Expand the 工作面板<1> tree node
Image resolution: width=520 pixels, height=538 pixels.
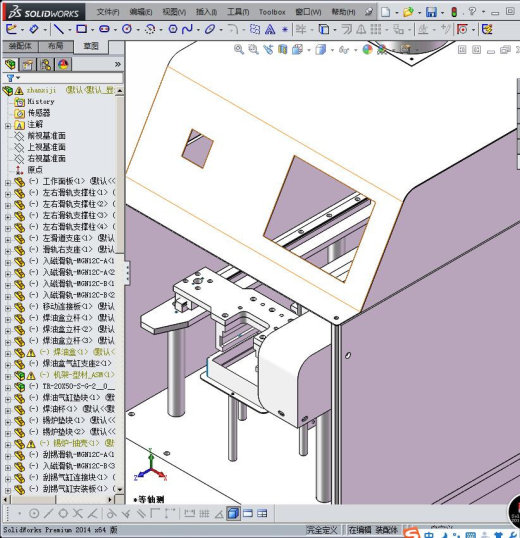(8, 183)
